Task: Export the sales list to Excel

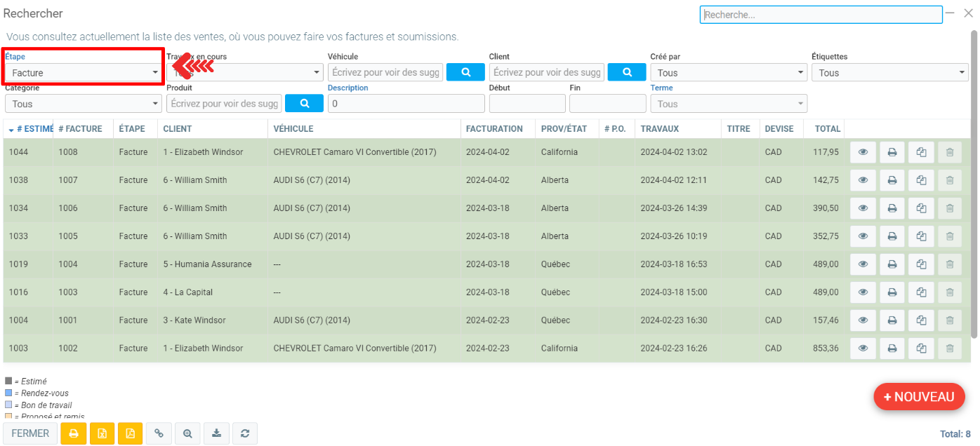Action: click(x=102, y=433)
